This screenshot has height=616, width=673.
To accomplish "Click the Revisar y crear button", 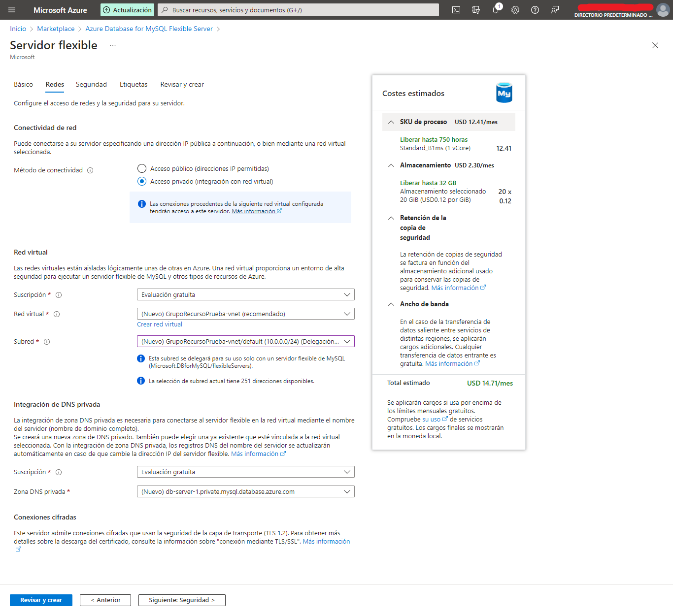I will point(41,600).
